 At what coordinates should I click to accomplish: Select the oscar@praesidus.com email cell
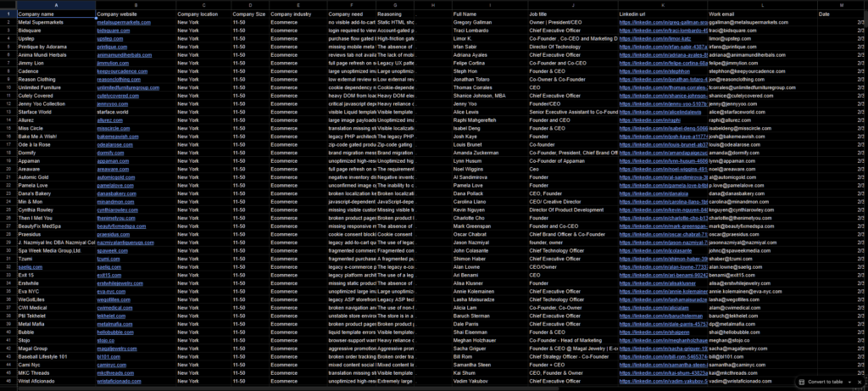[762, 234]
